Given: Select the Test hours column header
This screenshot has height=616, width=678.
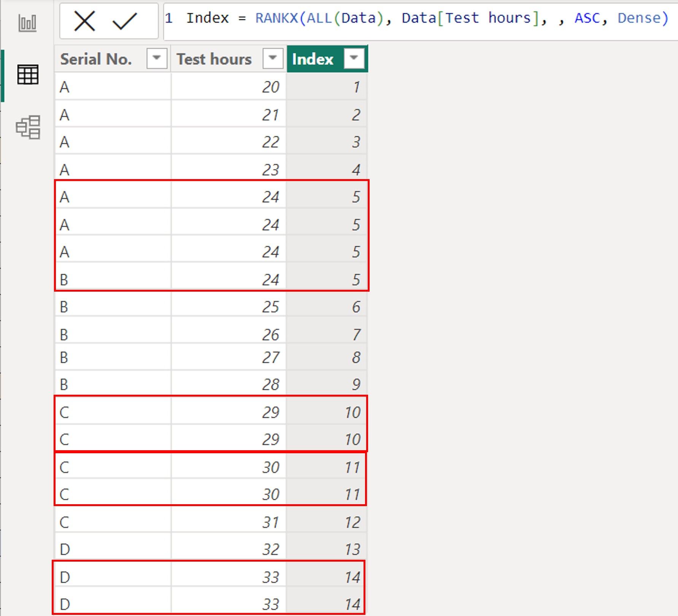Looking at the screenshot, I should (x=229, y=59).
